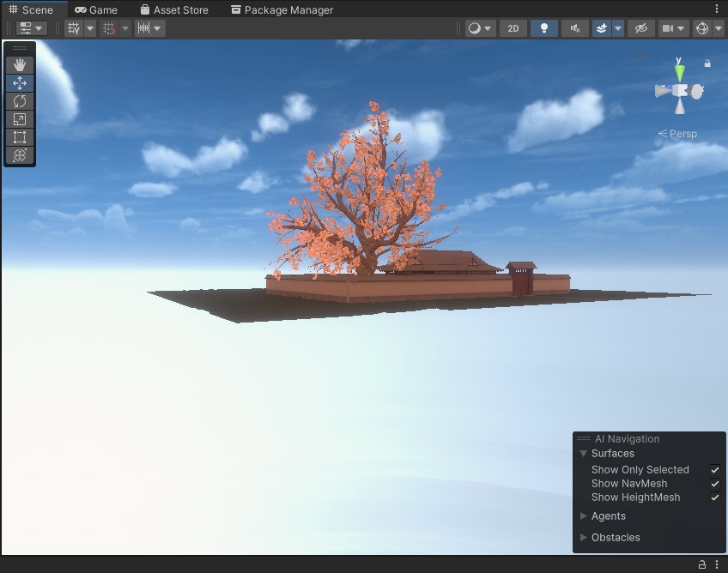Select the Scale tool
728x573 pixels.
coord(20,119)
